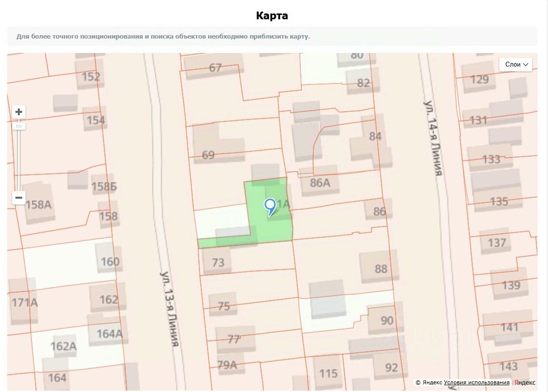
Task: Click the ул. 14-я Линия street label
Action: pos(432,138)
